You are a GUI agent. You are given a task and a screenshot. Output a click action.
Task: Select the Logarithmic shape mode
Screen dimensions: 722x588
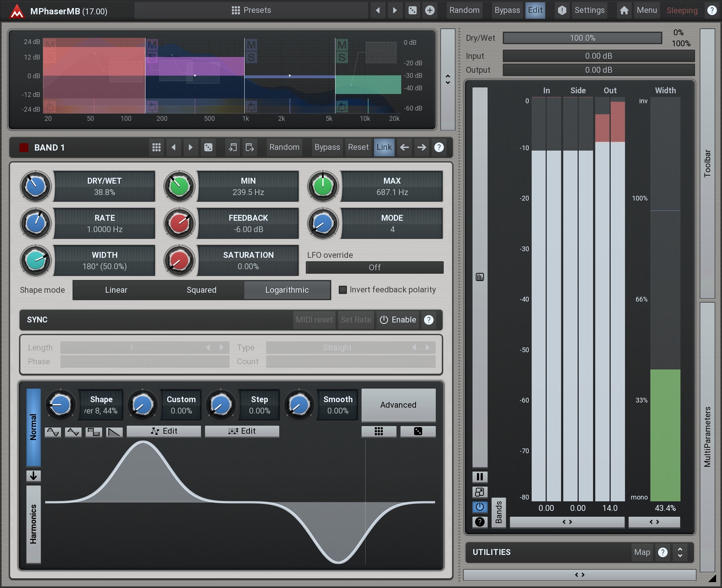click(x=287, y=290)
